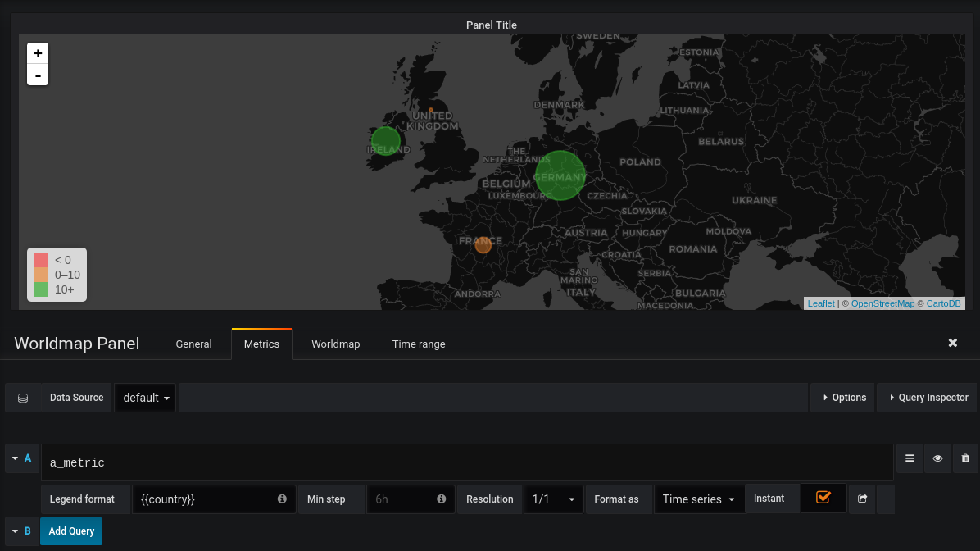
Task: Show Legend format info tooltip icon
Action: click(282, 499)
